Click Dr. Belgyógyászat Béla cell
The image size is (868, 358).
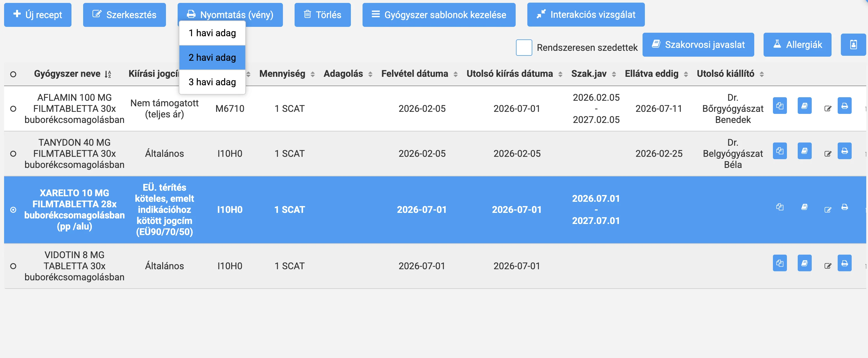[733, 154]
